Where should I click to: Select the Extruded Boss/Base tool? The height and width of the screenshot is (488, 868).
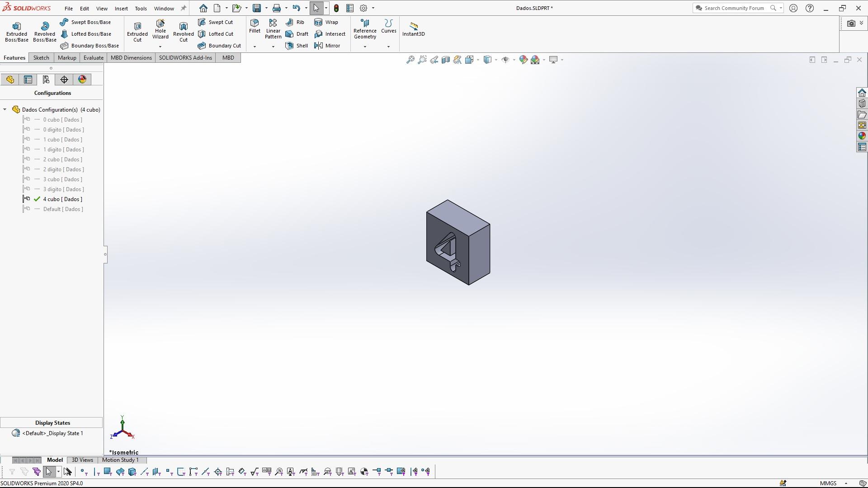click(x=17, y=32)
